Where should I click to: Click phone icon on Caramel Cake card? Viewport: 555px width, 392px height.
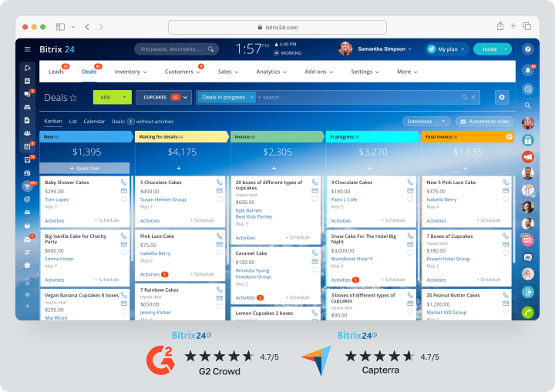[x=314, y=253]
